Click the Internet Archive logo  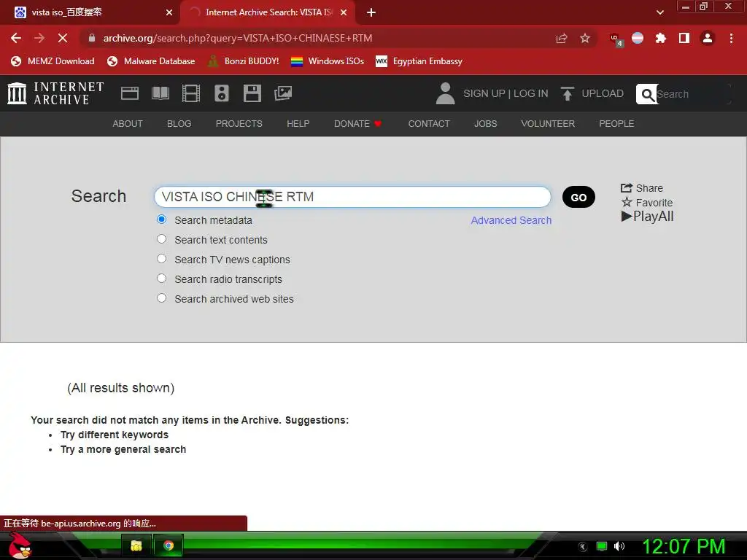pyautogui.click(x=55, y=93)
